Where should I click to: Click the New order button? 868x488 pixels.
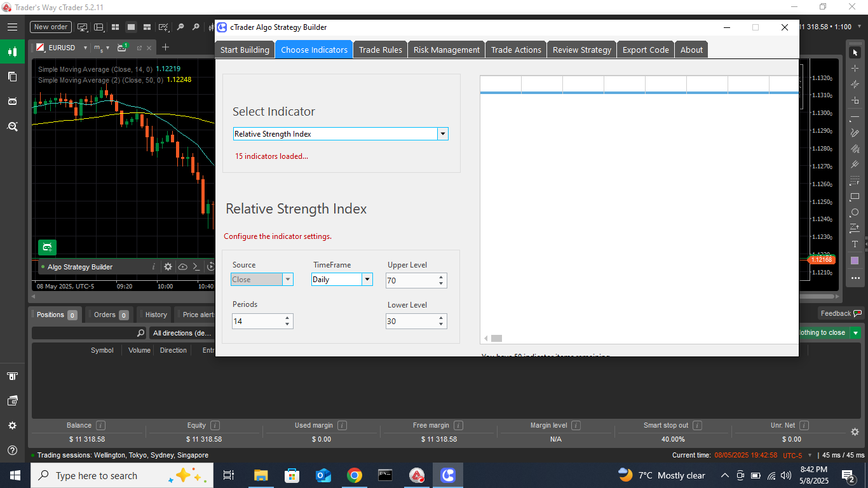(51, 27)
